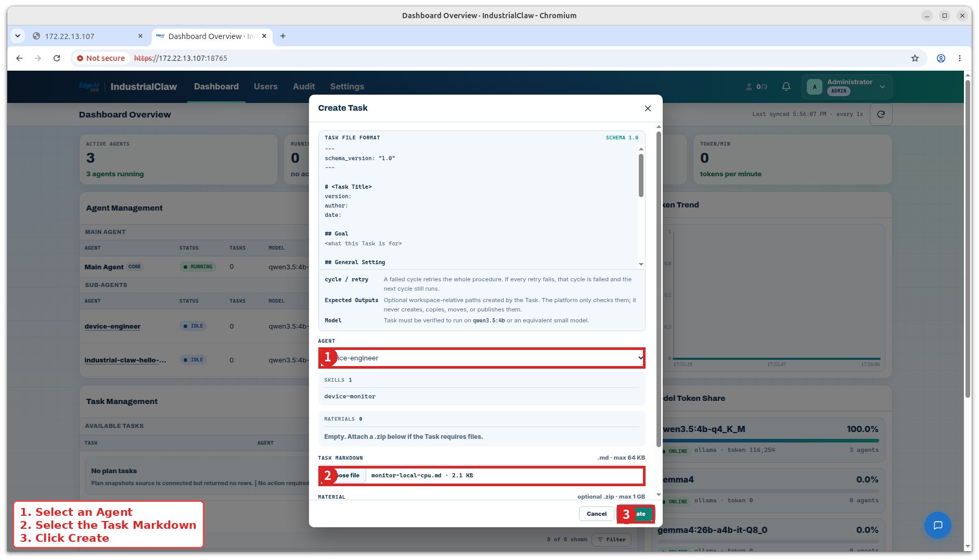This screenshot has height=560, width=979.
Task: Click the CORE badge beside Main Agent
Action: point(135,267)
